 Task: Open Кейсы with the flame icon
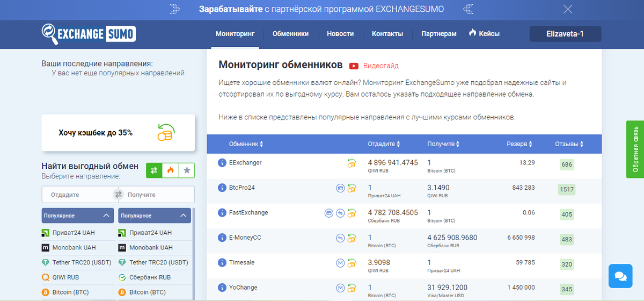[484, 33]
